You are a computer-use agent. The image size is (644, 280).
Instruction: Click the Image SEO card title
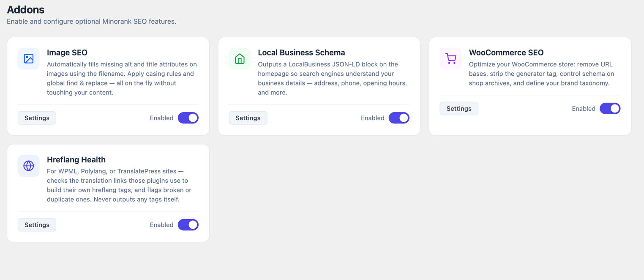point(67,53)
